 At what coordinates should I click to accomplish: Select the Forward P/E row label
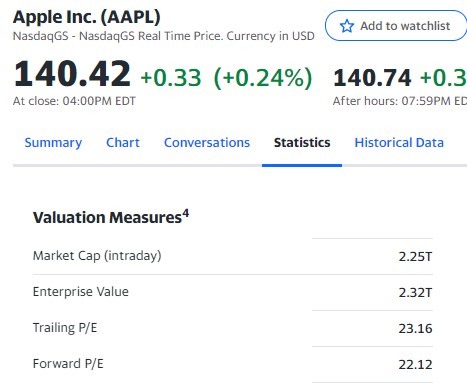pos(68,364)
